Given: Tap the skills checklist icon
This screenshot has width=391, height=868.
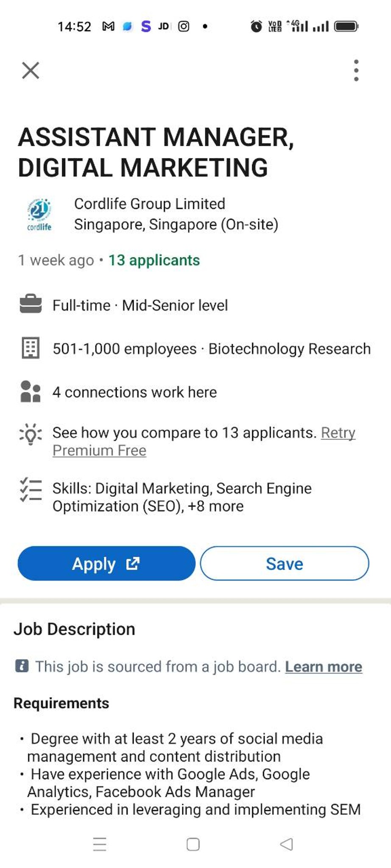Looking at the screenshot, I should 31,490.
